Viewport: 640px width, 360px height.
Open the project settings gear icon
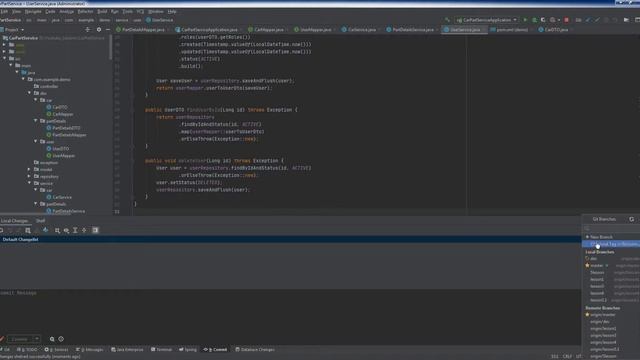[99, 29]
